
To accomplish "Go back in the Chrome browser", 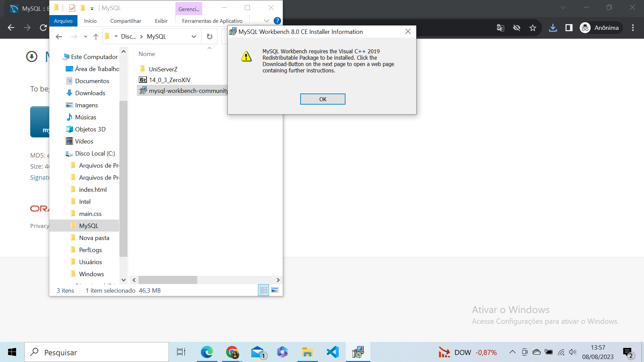I will point(11,28).
